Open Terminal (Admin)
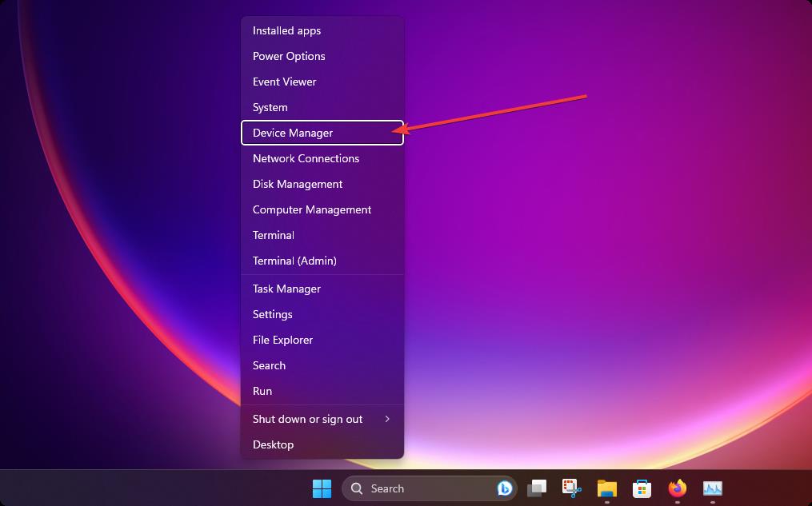 pyautogui.click(x=295, y=261)
